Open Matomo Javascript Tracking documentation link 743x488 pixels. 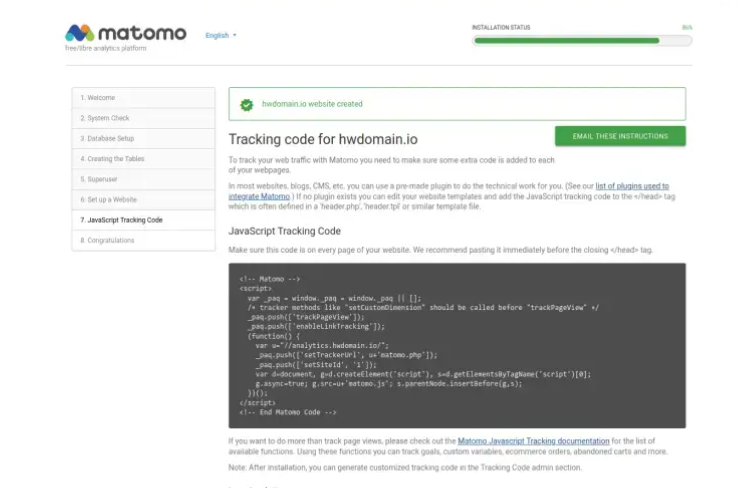coord(533,441)
